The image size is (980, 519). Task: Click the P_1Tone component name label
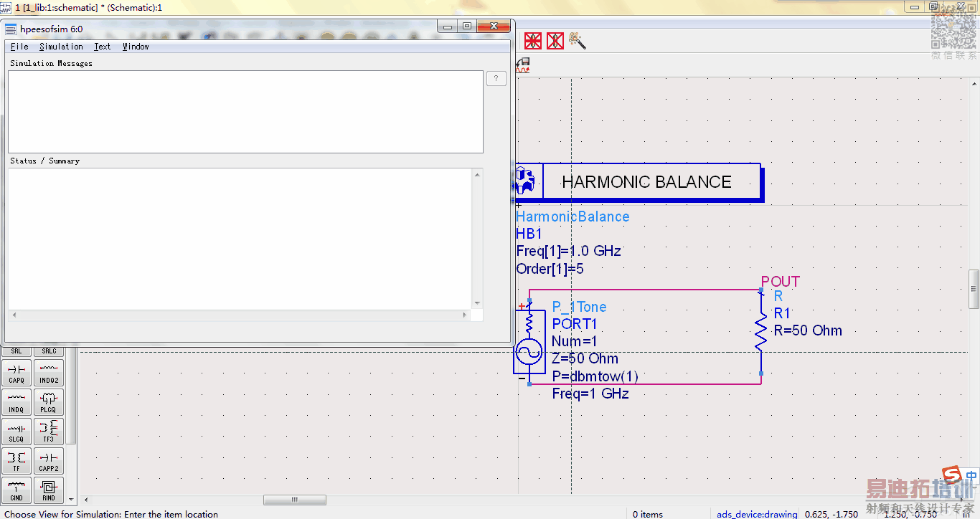tap(579, 307)
